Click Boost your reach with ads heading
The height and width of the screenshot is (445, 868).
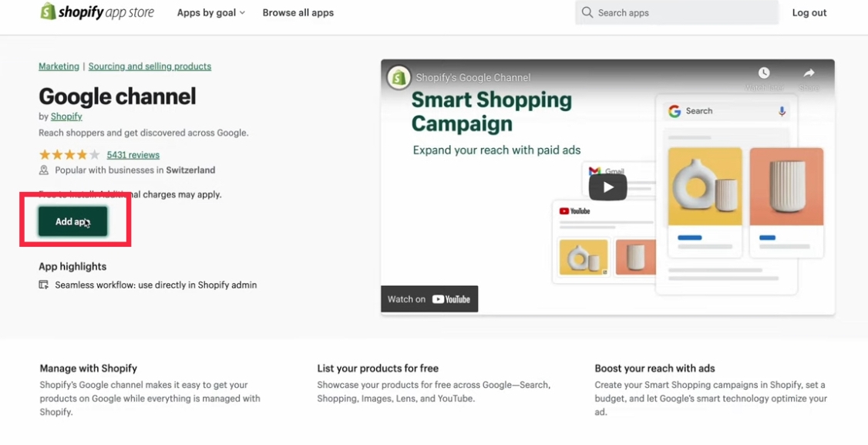[654, 369]
